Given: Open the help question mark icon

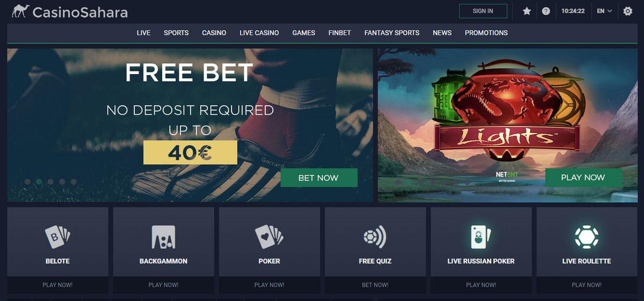Looking at the screenshot, I should point(546,11).
